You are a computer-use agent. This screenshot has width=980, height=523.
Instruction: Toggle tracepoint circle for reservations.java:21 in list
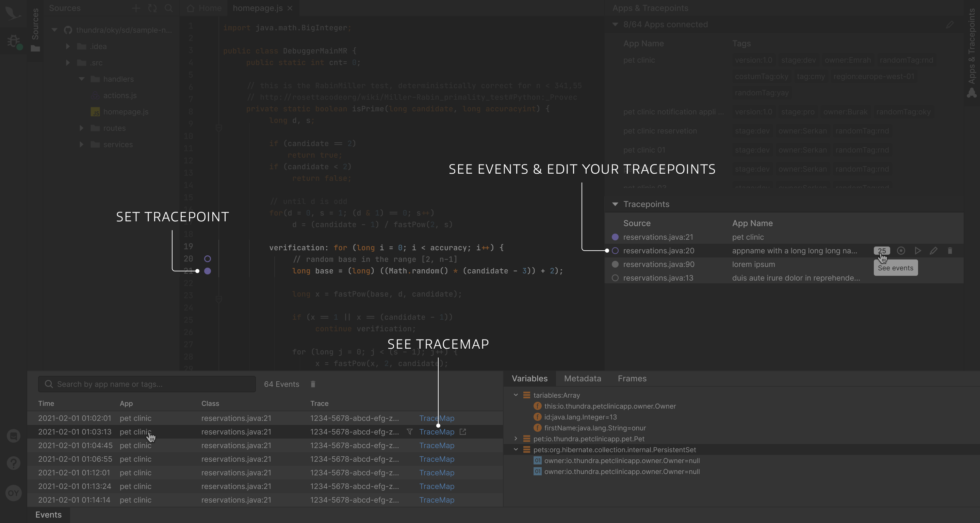coord(615,237)
